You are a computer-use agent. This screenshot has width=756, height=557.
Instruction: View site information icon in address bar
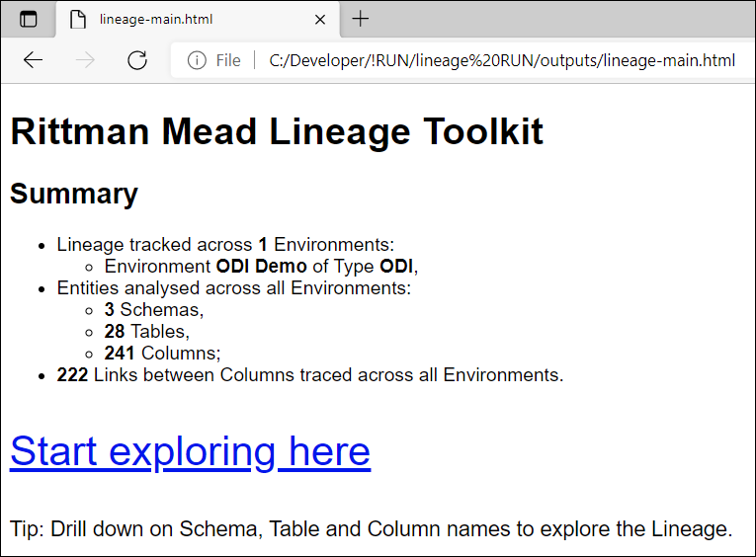[x=197, y=60]
